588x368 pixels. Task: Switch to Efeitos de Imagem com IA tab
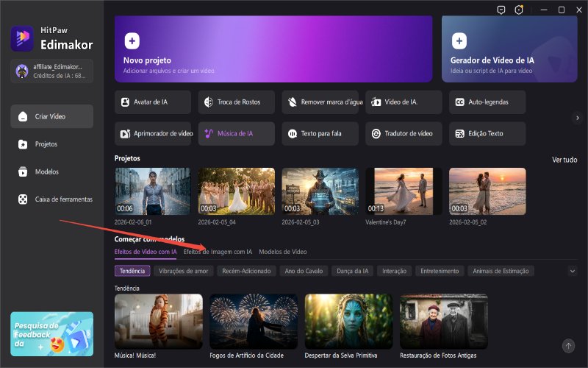(x=218, y=252)
